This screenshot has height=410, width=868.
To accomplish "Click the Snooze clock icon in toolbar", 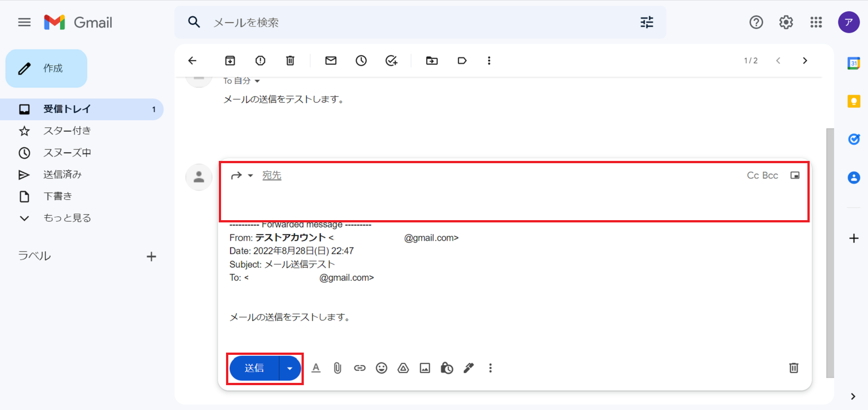I will (x=361, y=61).
